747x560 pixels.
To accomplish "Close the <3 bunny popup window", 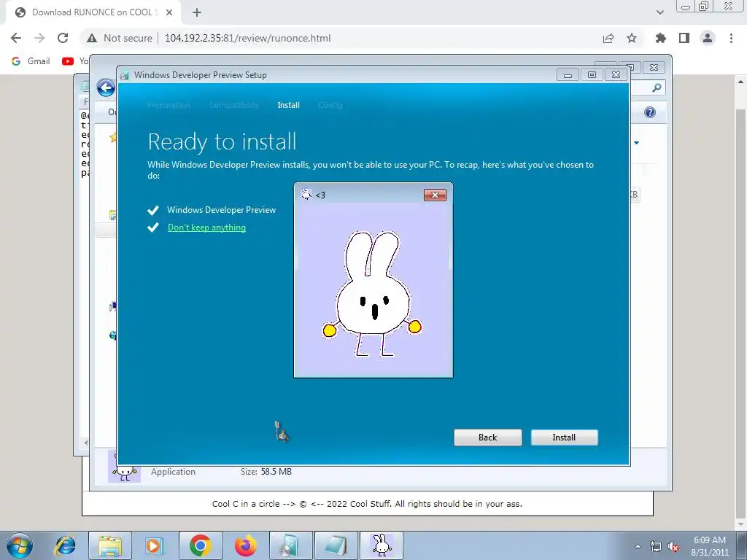I will point(435,195).
